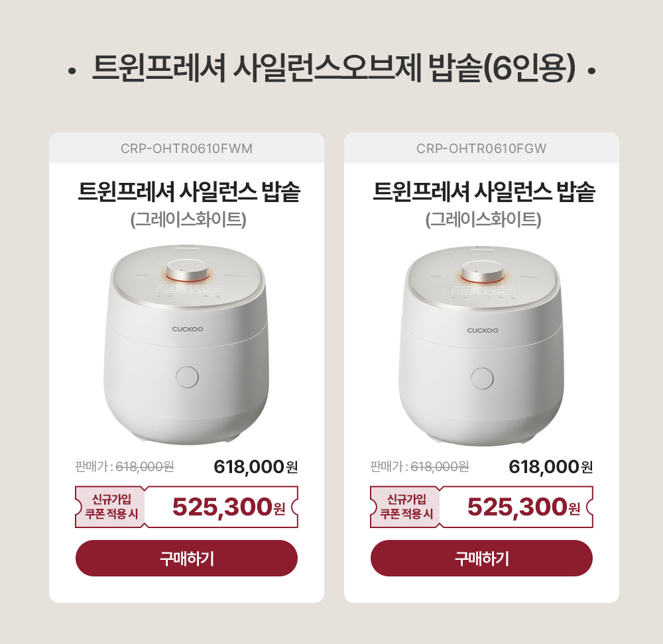
Task: Select model code CRP-OHTR0610FWM label
Action: 186,149
